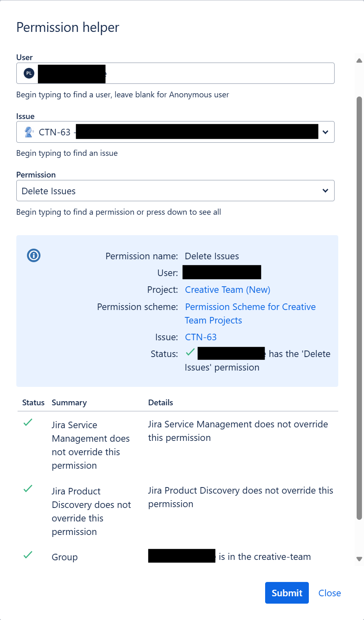Image resolution: width=364 pixels, height=620 pixels.
Task: Click the check icon for Jira Service Management row
Action: click(x=28, y=422)
